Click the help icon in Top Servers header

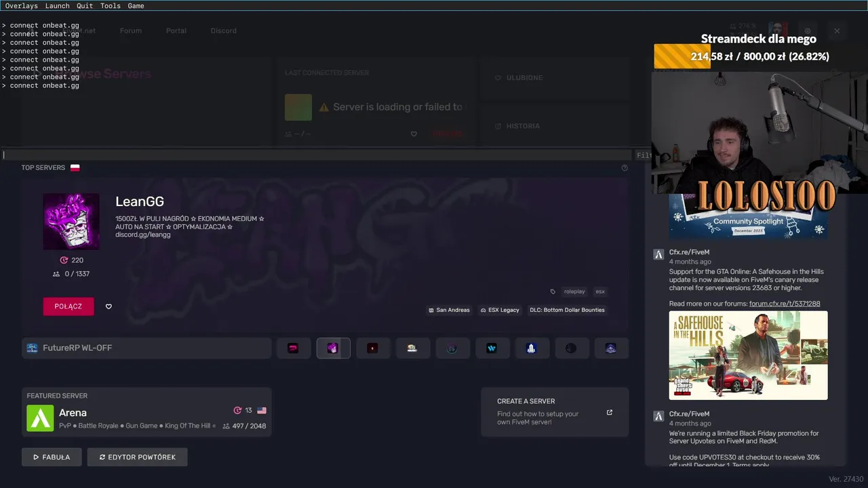[625, 167]
